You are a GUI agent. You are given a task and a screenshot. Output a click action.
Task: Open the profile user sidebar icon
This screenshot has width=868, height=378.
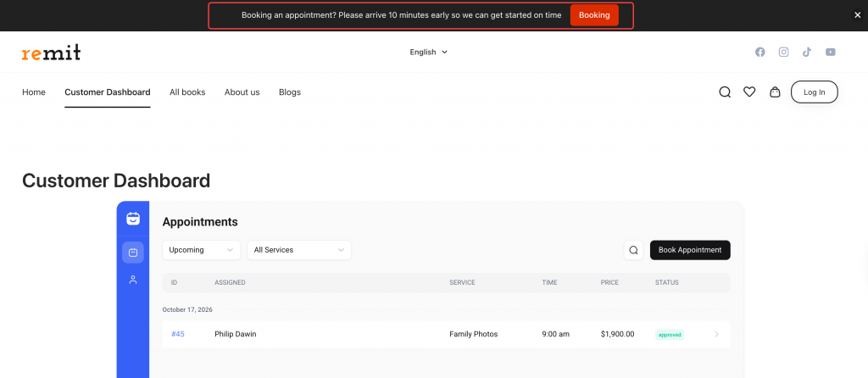click(x=133, y=280)
